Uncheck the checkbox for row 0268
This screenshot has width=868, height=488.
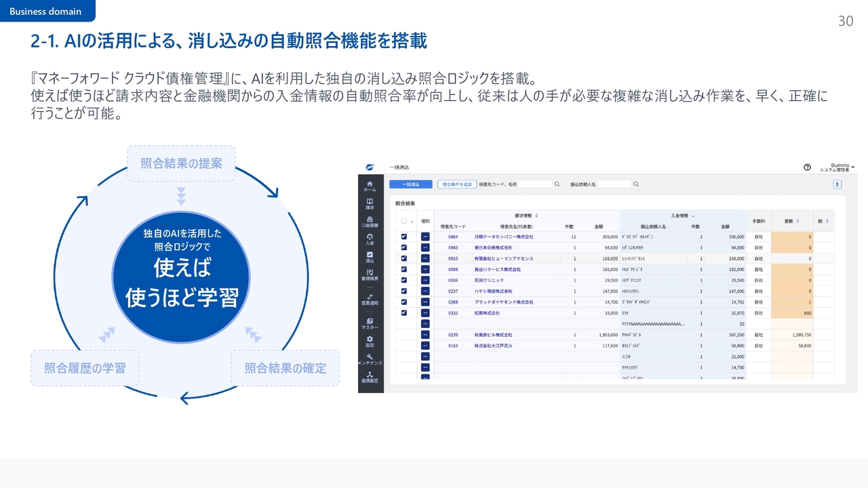(x=404, y=302)
